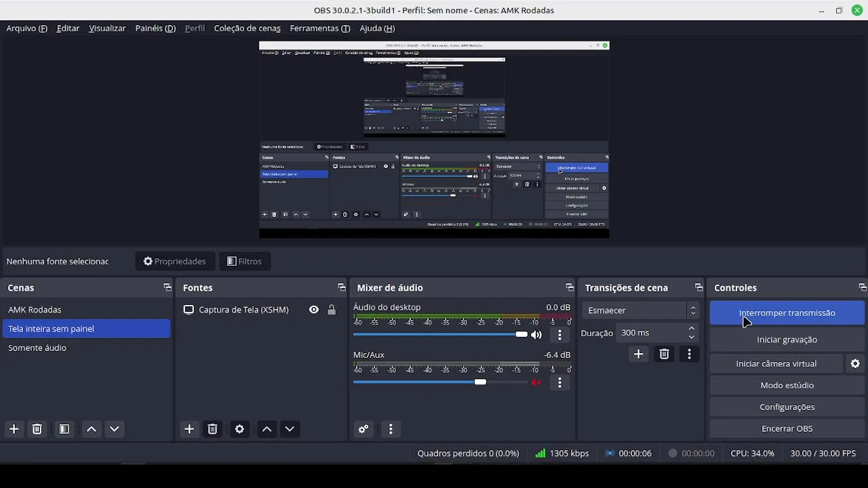
Task: Adjust Áudio do desktop volume slider
Action: point(440,334)
